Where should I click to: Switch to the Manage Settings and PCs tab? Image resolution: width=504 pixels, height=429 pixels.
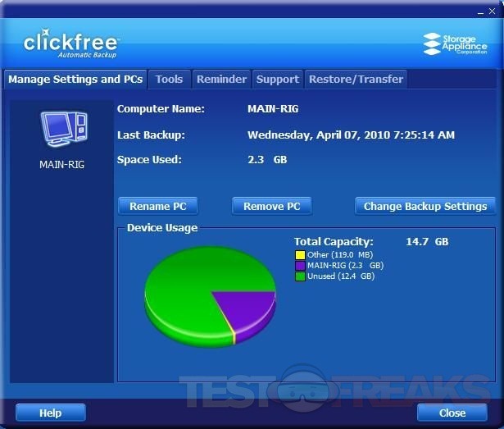pyautogui.click(x=75, y=80)
